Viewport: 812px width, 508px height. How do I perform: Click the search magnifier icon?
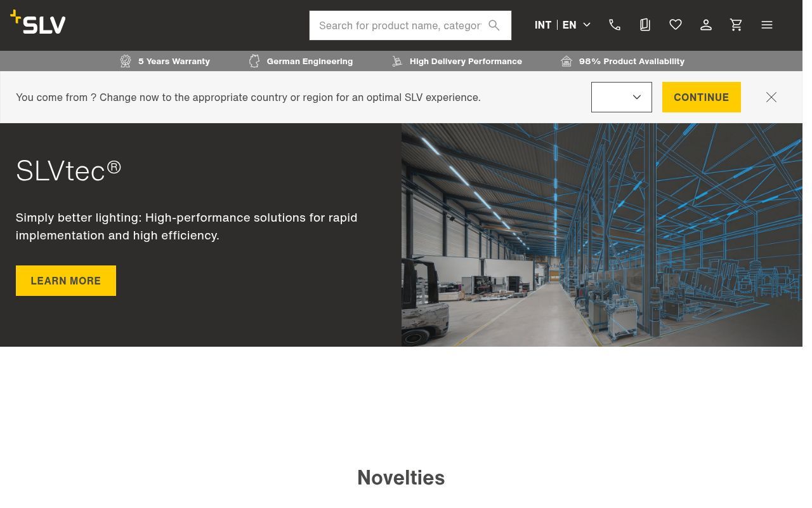click(494, 25)
